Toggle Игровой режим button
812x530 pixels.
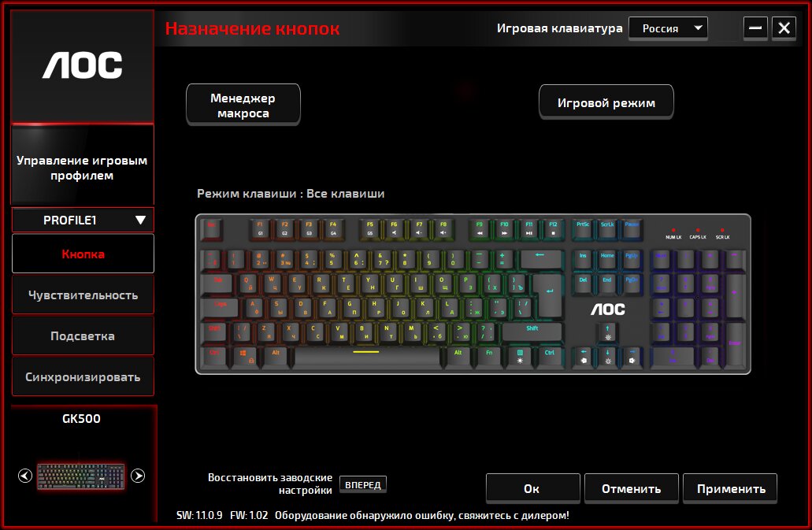(606, 102)
